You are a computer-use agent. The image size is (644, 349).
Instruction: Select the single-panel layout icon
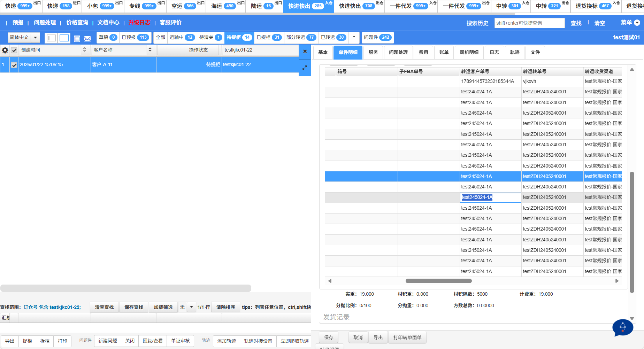pyautogui.click(x=64, y=38)
